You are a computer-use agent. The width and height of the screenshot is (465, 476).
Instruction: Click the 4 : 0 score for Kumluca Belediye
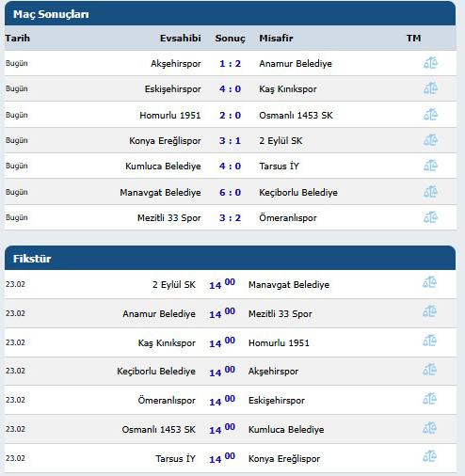230,166
